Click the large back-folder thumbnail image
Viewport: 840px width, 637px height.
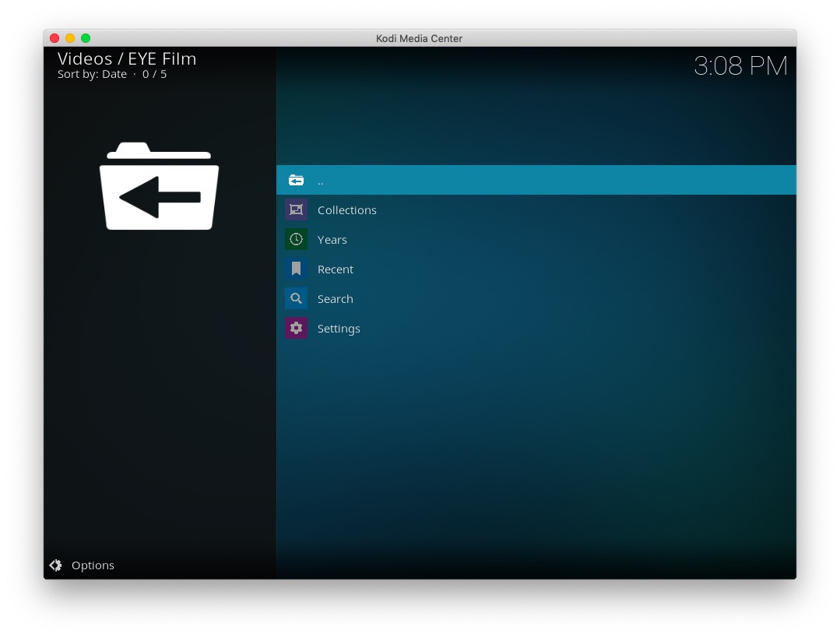point(159,186)
